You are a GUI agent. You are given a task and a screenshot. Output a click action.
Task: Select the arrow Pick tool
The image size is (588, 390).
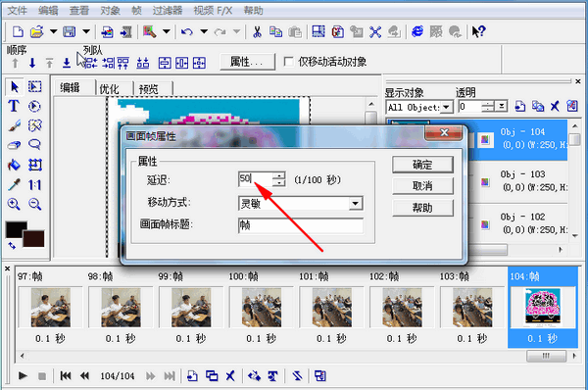15,86
